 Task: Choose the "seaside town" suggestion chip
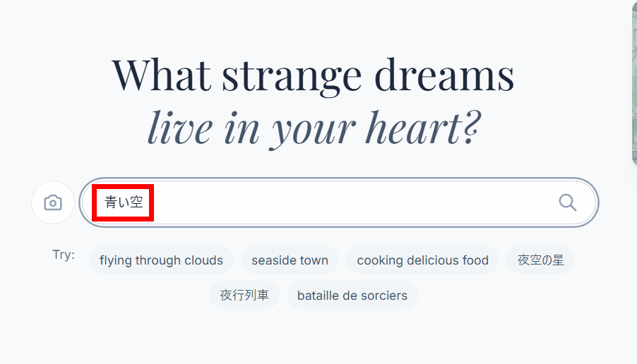[290, 260]
